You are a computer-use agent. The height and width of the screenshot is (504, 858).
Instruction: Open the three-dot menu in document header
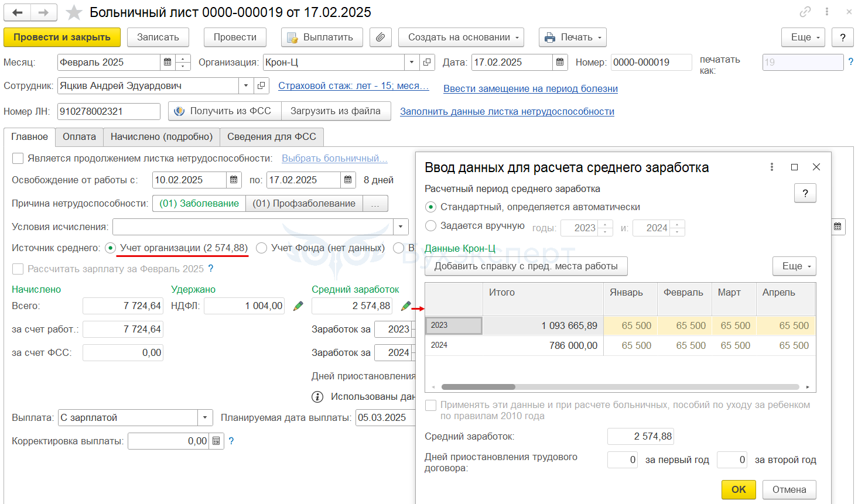pyautogui.click(x=827, y=12)
